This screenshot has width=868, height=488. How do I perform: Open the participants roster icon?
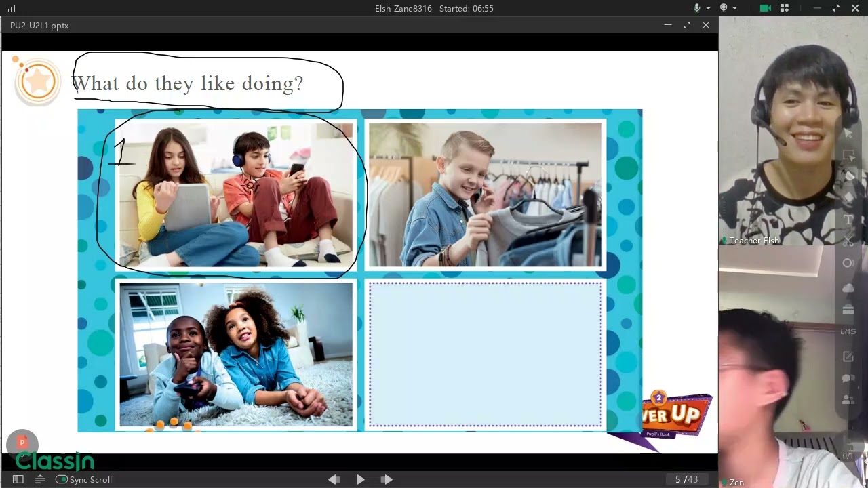point(848,400)
